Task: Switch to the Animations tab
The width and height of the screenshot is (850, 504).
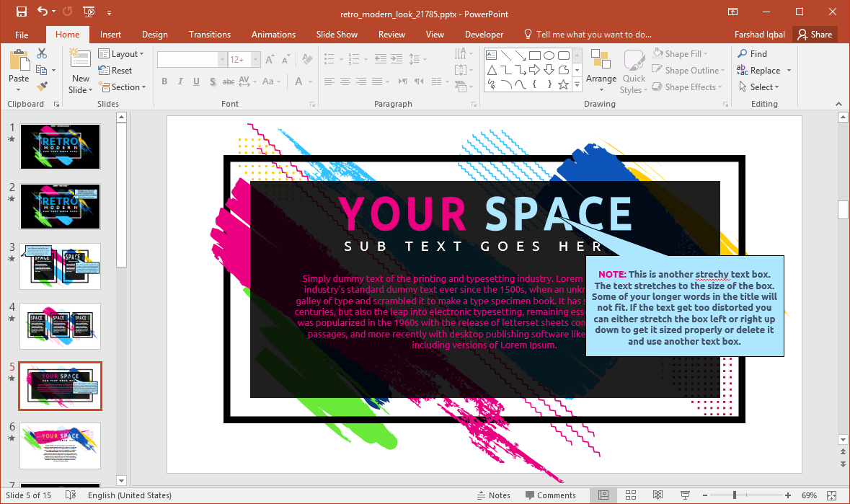Action: tap(274, 34)
